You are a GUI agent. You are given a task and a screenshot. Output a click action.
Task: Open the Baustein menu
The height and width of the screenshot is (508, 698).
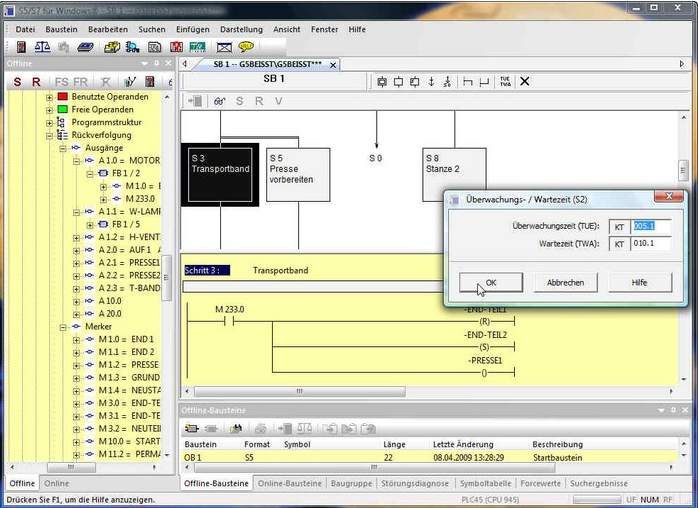(61, 29)
